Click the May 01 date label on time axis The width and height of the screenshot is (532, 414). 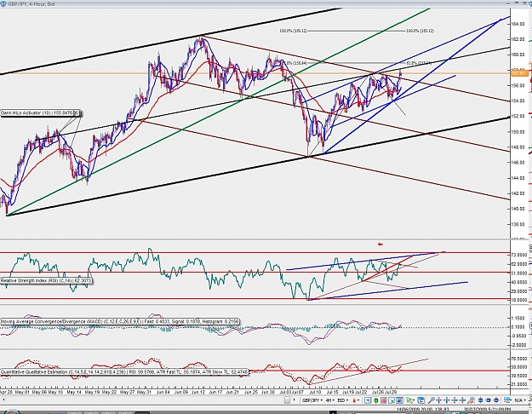tap(22, 392)
